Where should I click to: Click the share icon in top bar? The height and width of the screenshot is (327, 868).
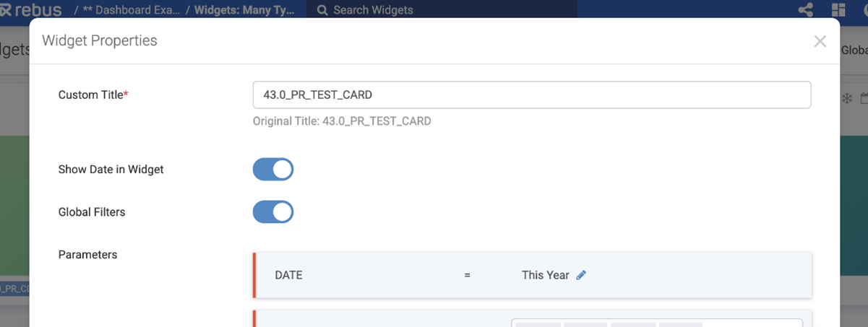click(x=805, y=10)
